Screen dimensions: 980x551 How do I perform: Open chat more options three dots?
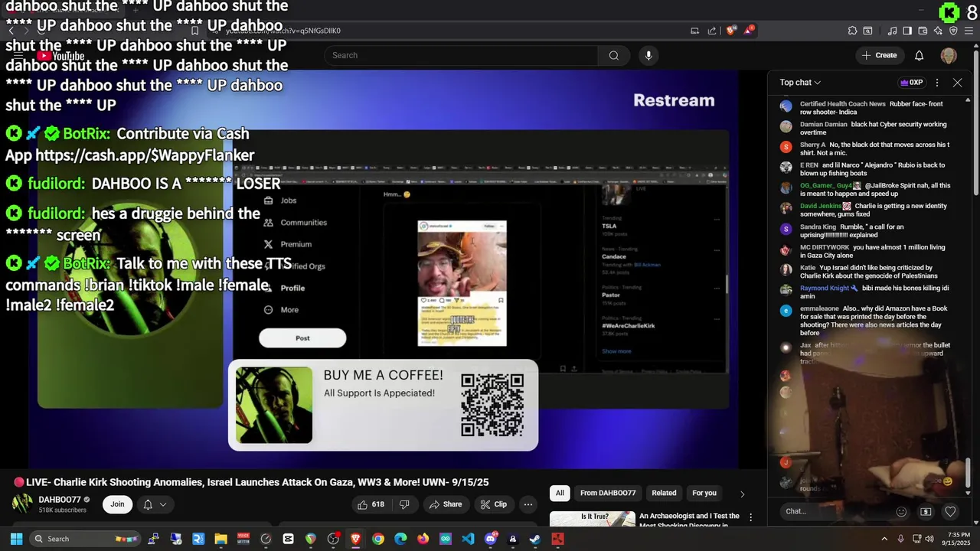937,83
